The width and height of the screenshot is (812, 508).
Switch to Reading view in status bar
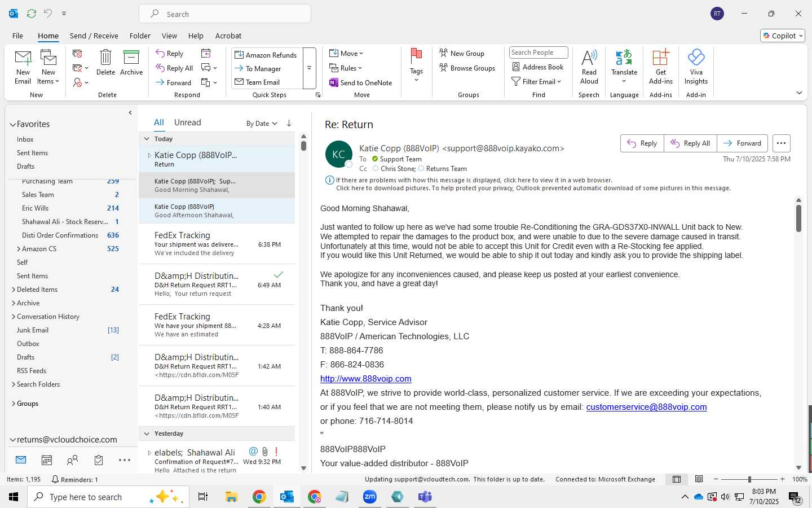click(x=699, y=479)
